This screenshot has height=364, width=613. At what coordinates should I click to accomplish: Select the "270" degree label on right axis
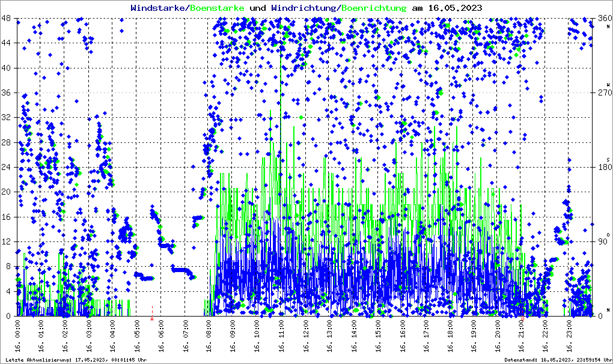tap(602, 93)
